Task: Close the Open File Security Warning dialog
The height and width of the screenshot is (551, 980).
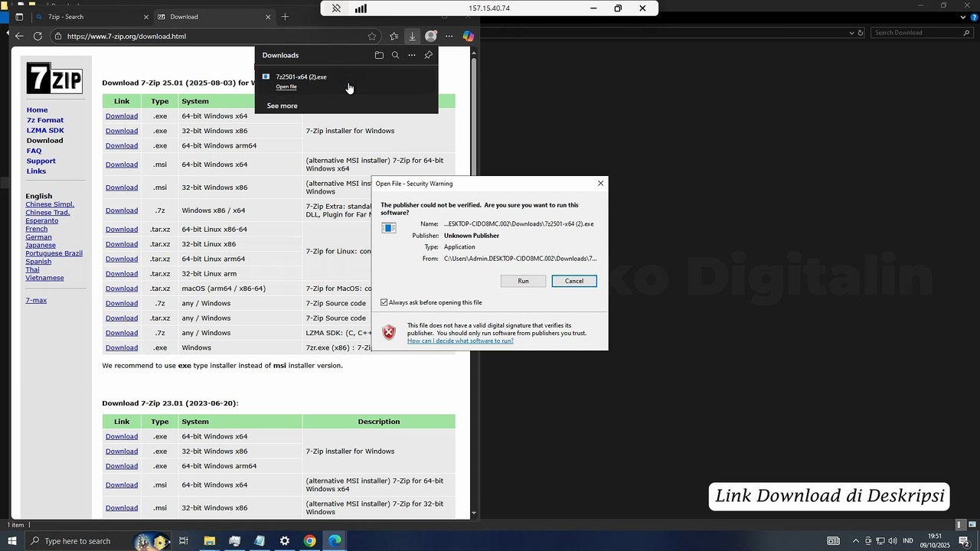Action: pyautogui.click(x=600, y=183)
